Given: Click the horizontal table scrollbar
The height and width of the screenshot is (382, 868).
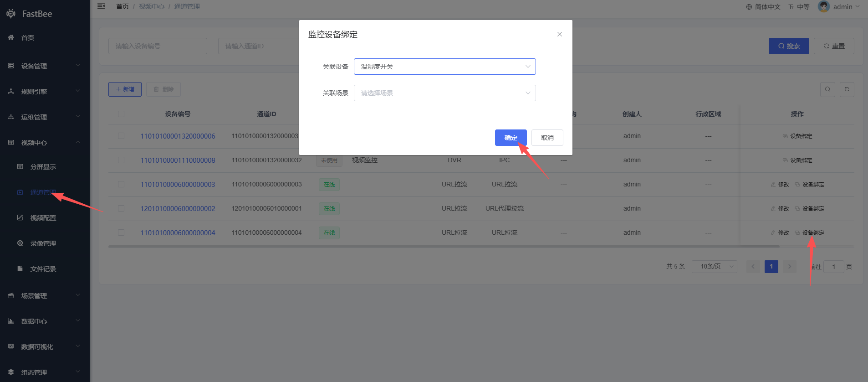Looking at the screenshot, I should tap(444, 247).
